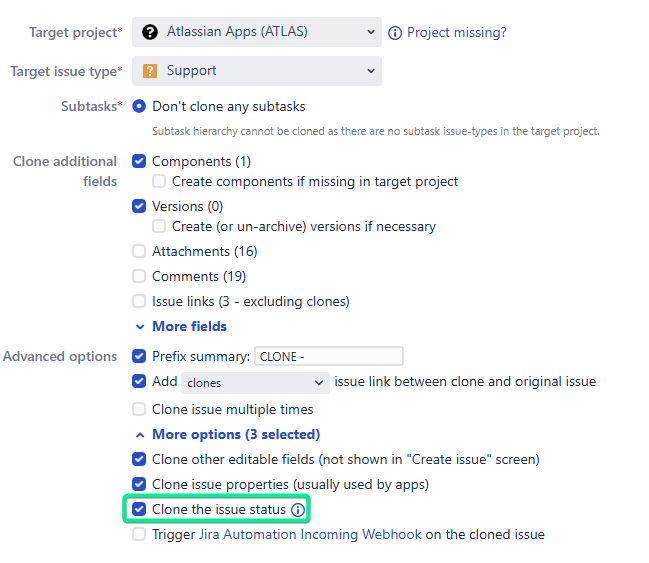
Task: Uncheck Clone the issue status checkbox
Action: click(139, 509)
